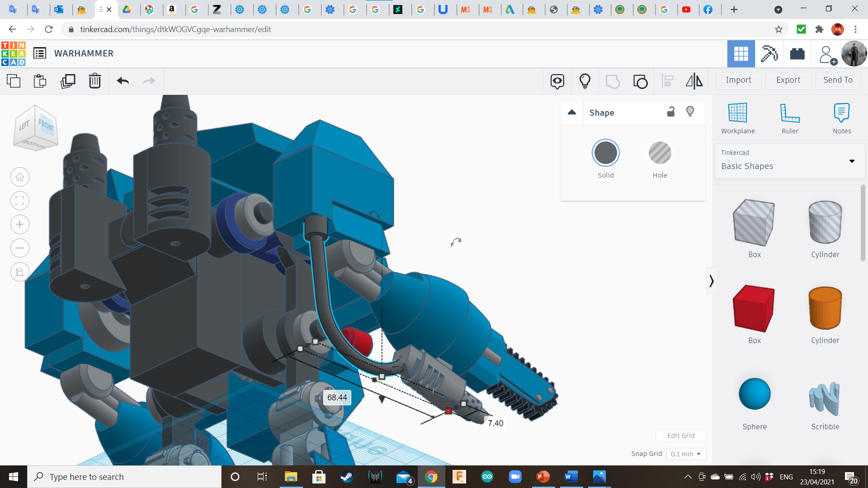Screen dimensions: 868x488
Task: Set shape to Solid
Action: coord(605,153)
